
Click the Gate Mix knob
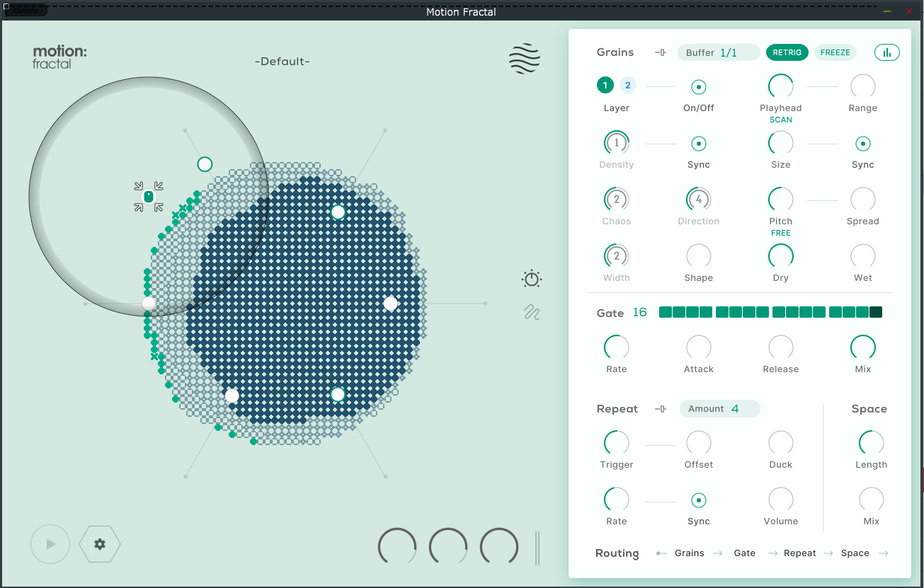[863, 347]
